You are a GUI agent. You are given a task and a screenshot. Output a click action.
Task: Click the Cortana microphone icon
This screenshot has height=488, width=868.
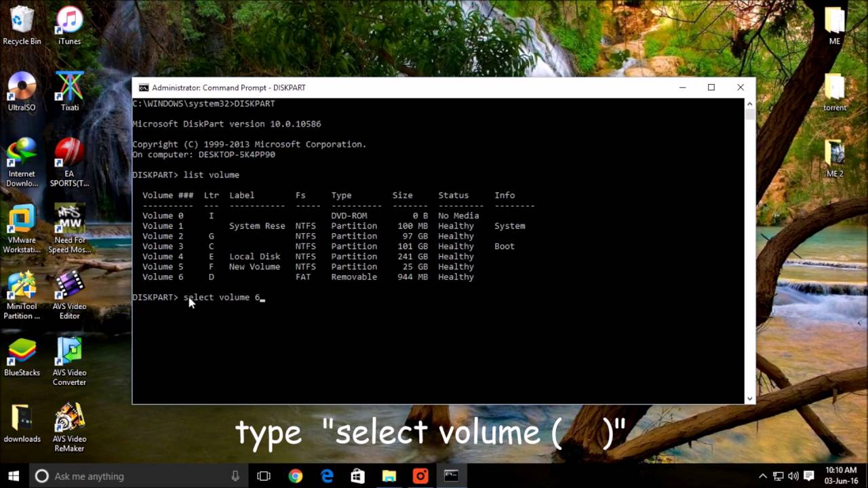(x=235, y=476)
